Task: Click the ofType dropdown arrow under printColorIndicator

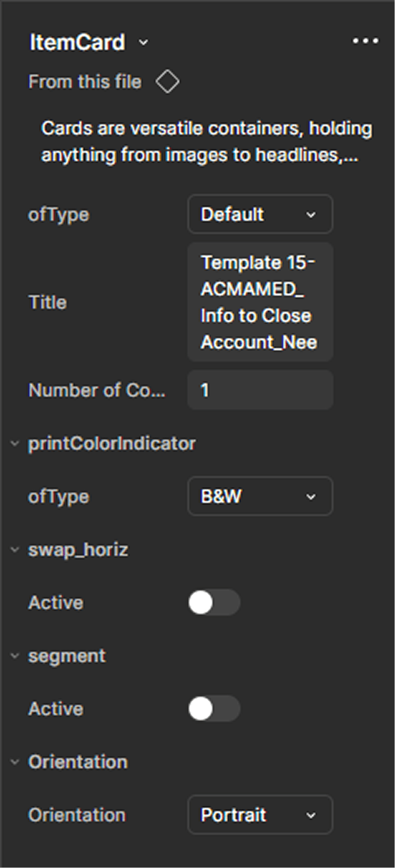Action: (311, 496)
